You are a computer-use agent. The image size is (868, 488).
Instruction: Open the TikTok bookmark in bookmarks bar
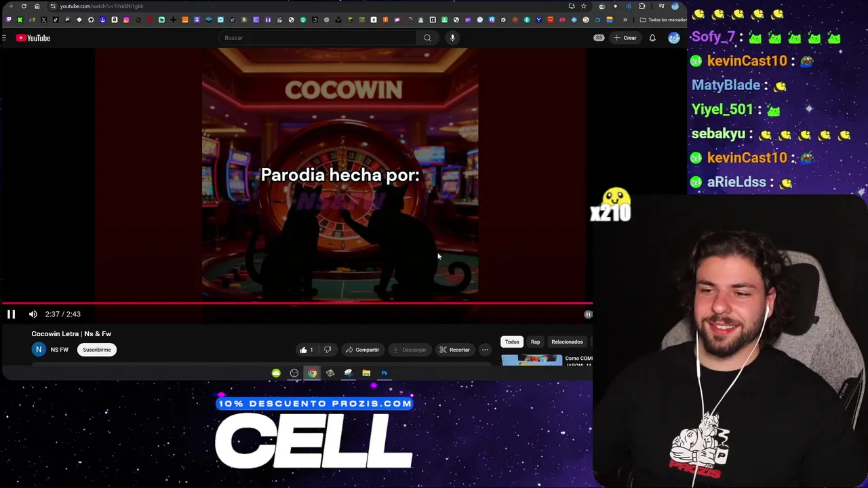[x=56, y=20]
